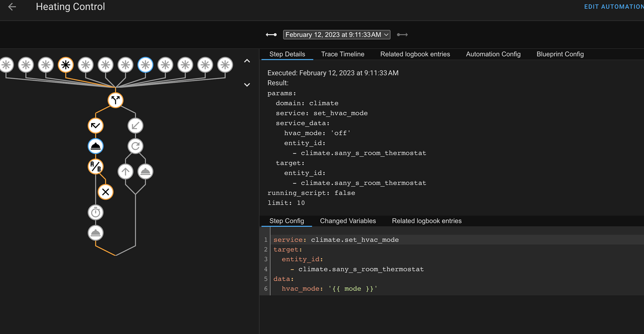The image size is (644, 334).
Task: Click the up-arrow node under repeat
Action: [x=125, y=172]
